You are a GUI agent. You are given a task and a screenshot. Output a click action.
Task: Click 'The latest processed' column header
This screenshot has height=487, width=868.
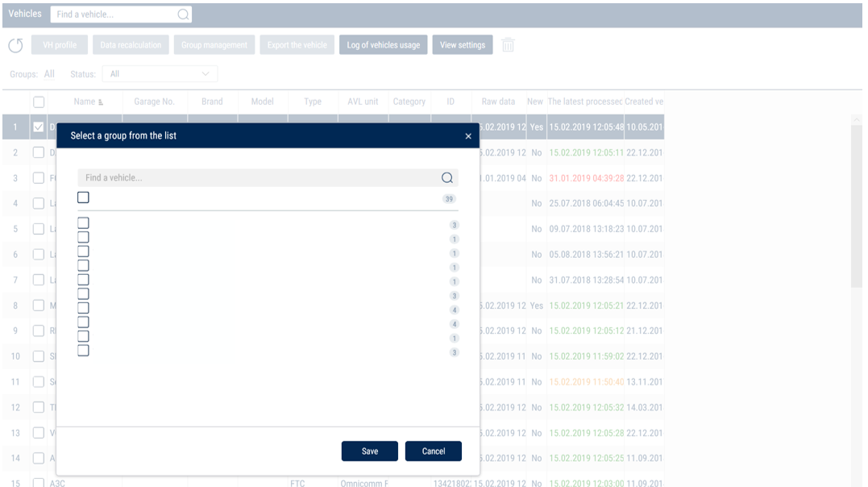point(585,102)
